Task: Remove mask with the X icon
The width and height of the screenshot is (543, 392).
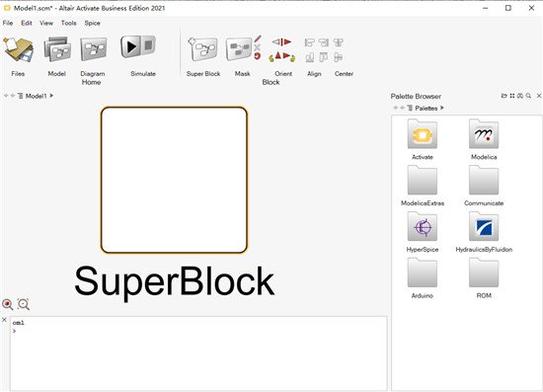Action: click(x=257, y=47)
